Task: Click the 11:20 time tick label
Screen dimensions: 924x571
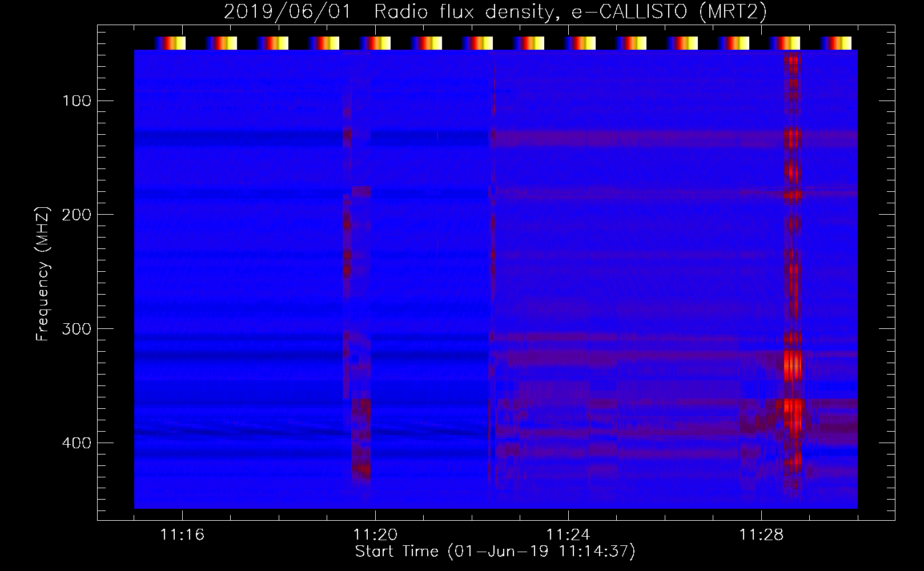Action: coord(375,534)
